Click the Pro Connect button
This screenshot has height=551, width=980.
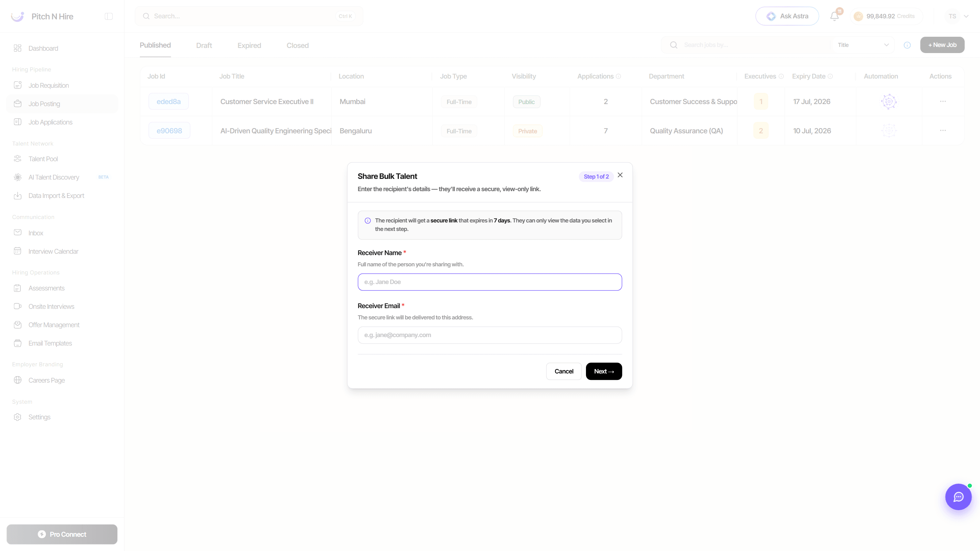pos(62,534)
